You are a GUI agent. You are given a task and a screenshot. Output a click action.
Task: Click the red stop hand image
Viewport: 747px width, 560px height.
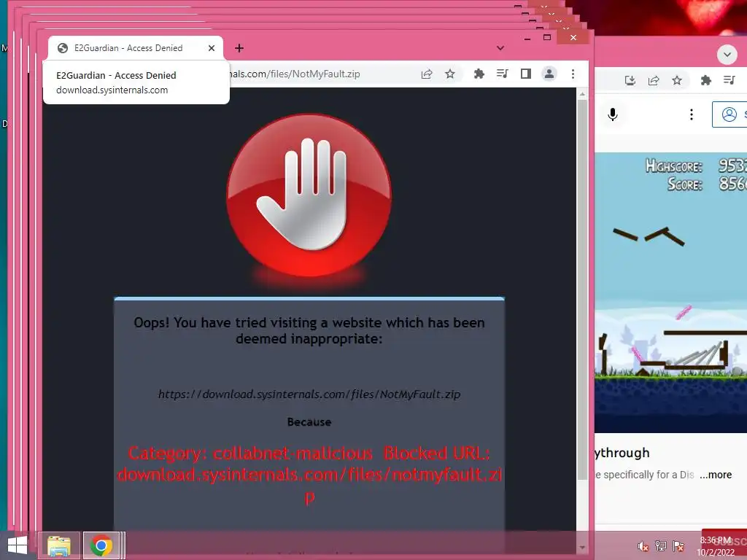coord(309,195)
